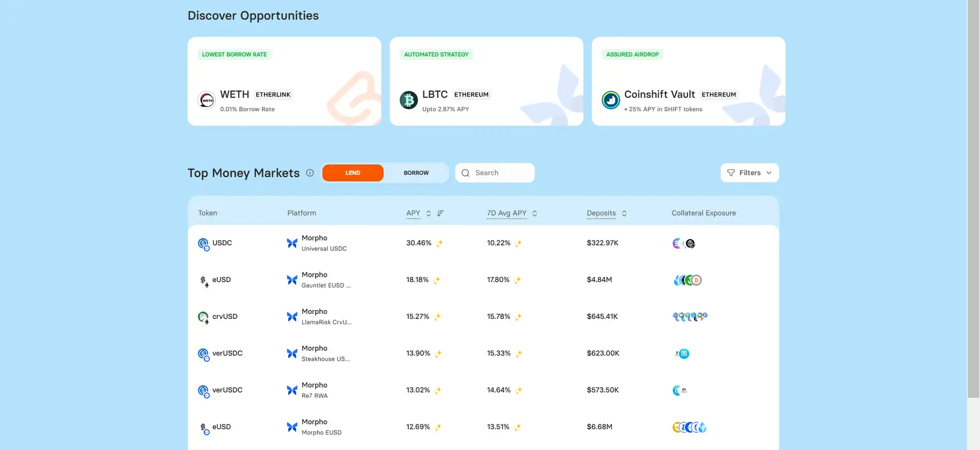980x450 pixels.
Task: Open the Automated Strategy LBTC card
Action: 486,81
